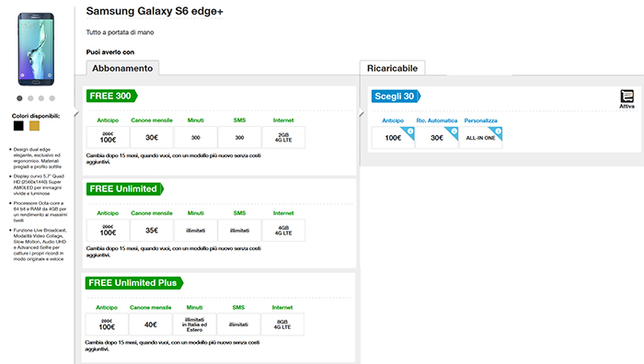Switch to the Ricaricabile tab
The width and height of the screenshot is (644, 364).
tap(392, 68)
